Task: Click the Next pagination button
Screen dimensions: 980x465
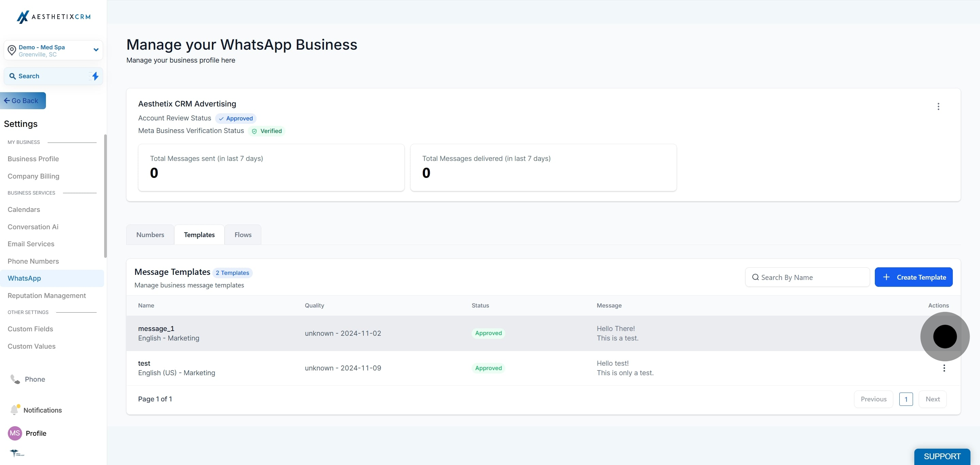Action: (932, 399)
